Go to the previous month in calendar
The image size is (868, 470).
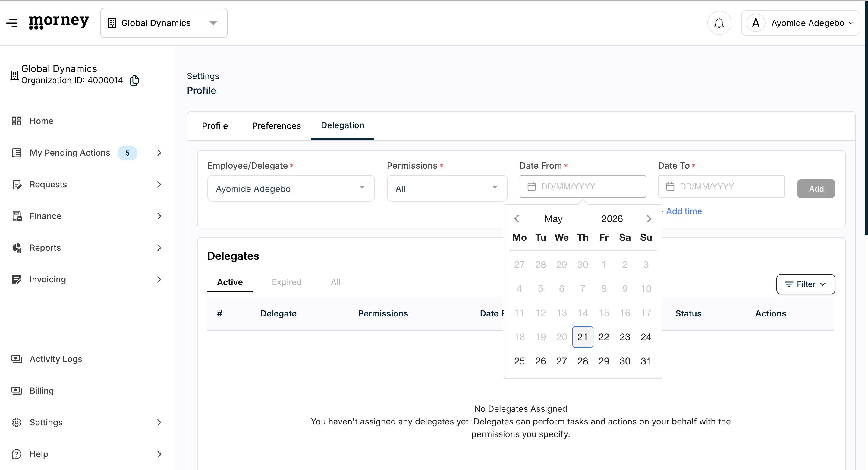click(517, 219)
